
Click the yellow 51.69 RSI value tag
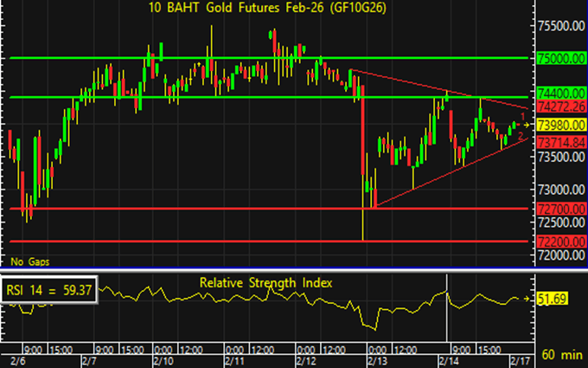(554, 298)
